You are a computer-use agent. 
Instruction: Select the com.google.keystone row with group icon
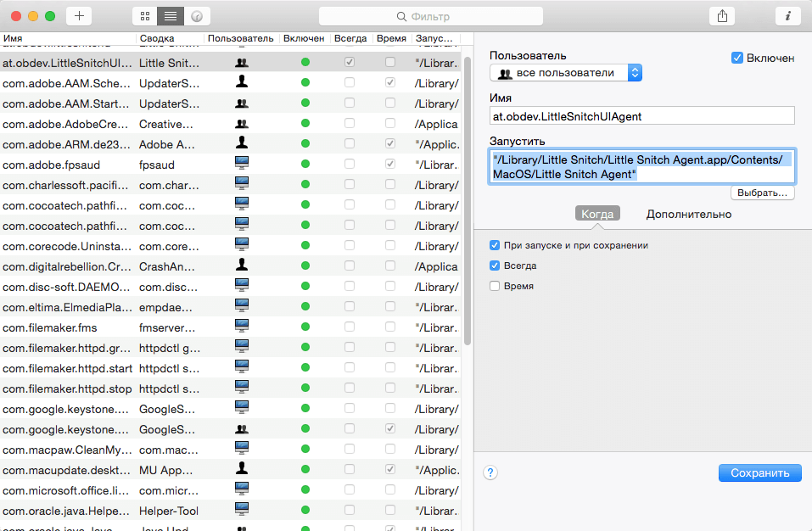pos(231,428)
